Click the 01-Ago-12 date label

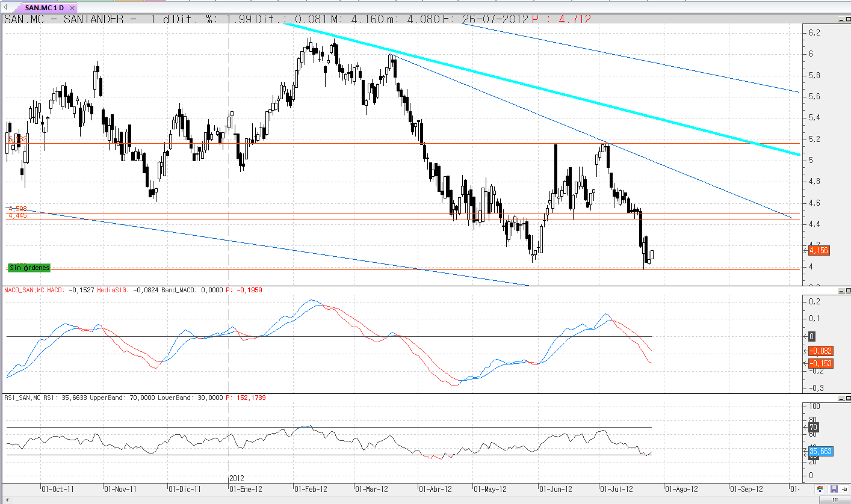(681, 489)
